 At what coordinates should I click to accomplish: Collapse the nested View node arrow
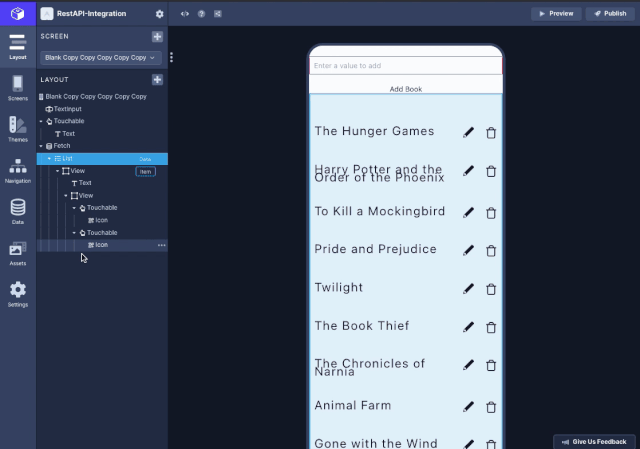(x=66, y=196)
